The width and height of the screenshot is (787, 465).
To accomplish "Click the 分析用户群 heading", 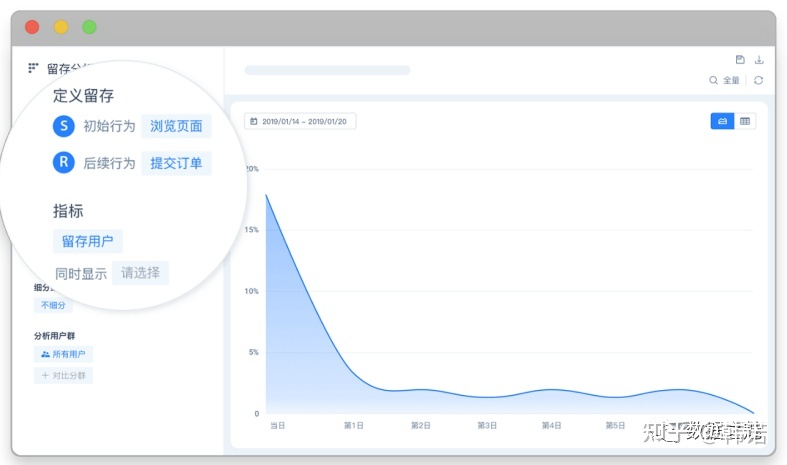I will click(54, 335).
